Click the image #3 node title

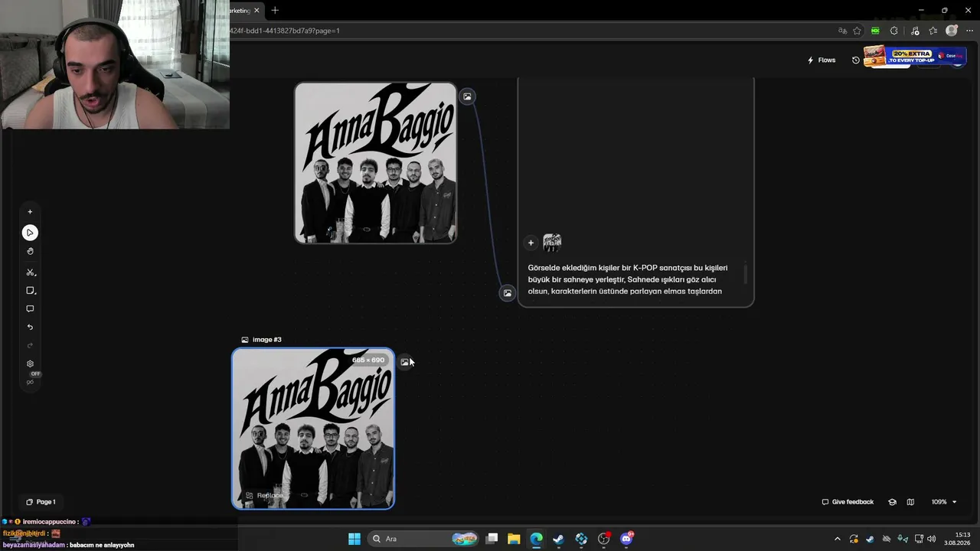(267, 340)
